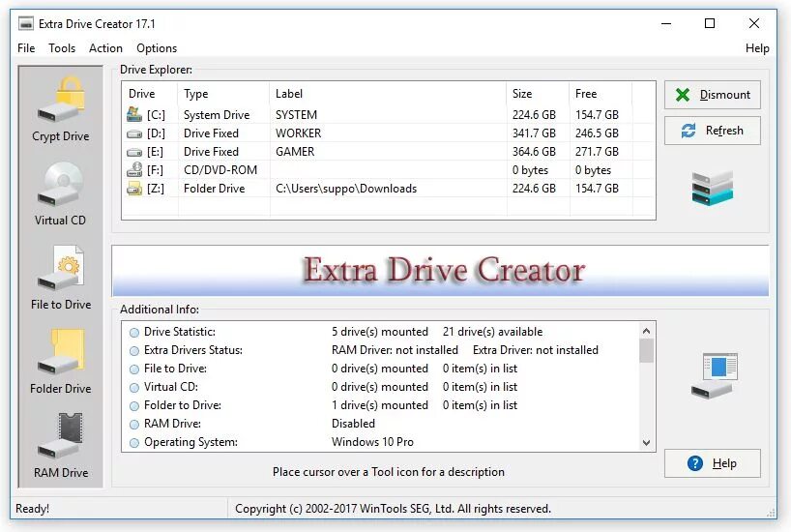Click the Folder Drive type cell in list
The width and height of the screenshot is (791, 532).
click(x=214, y=189)
